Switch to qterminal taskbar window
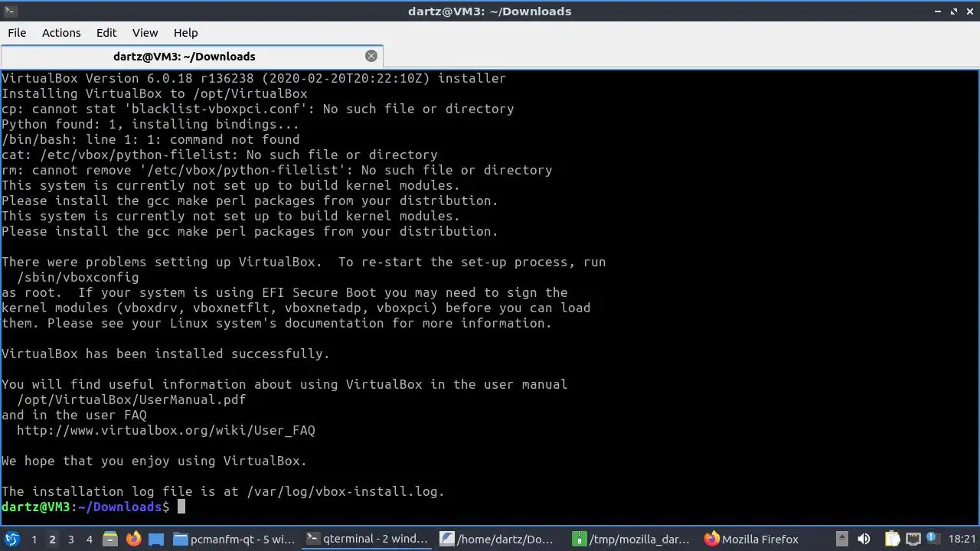The width and height of the screenshot is (980, 551). pos(367,539)
